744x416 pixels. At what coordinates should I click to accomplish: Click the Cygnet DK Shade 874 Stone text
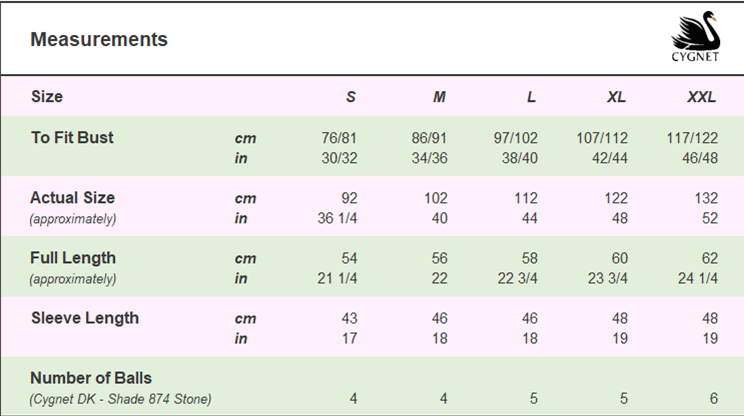tap(121, 399)
